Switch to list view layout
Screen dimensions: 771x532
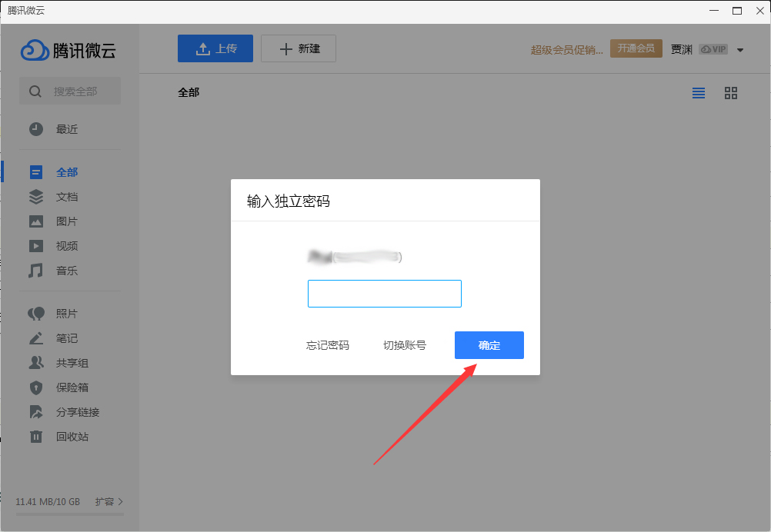(x=698, y=92)
